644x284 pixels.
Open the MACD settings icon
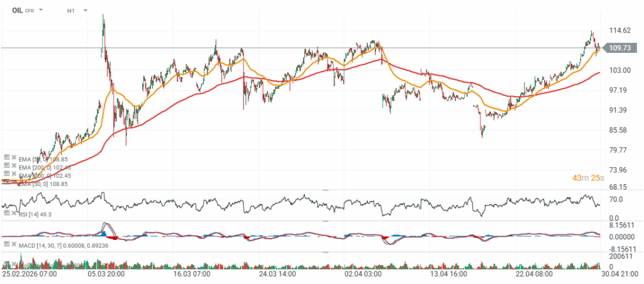6,244
